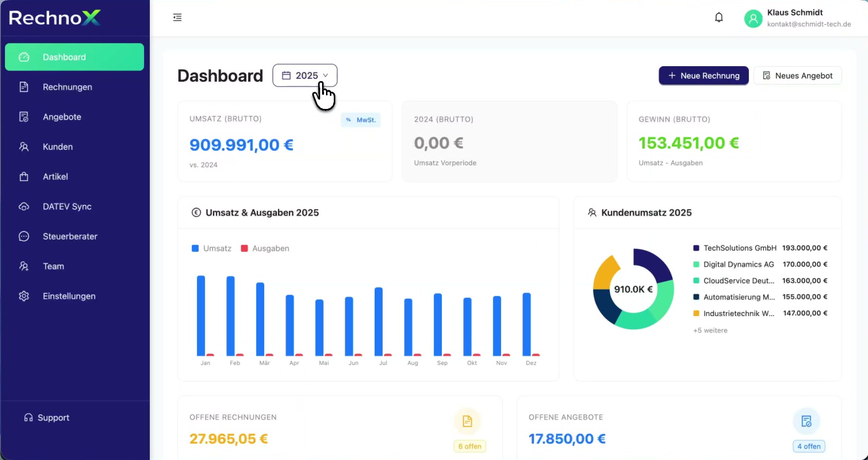The height and width of the screenshot is (460, 868).
Task: Click the plus icon on Neue Rechnung
Action: pos(672,75)
